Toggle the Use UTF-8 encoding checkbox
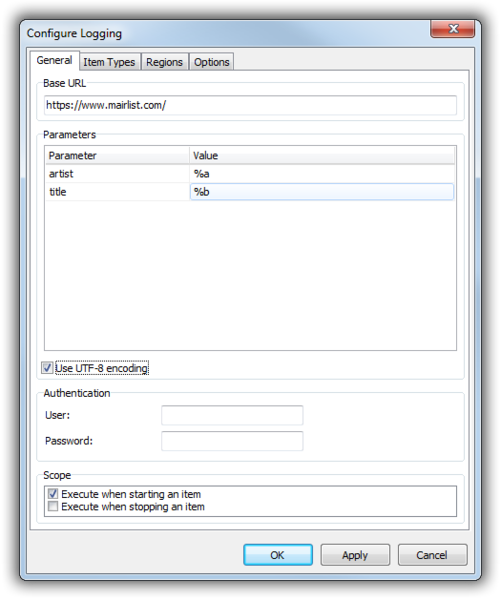Viewport: 501px width, 600px height. coord(47,368)
